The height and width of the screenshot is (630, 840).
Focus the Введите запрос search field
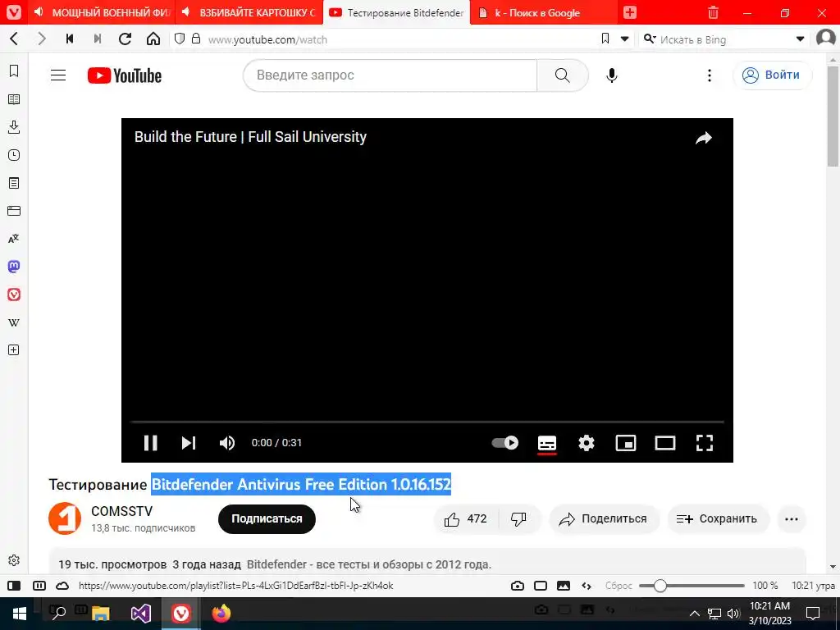click(390, 75)
